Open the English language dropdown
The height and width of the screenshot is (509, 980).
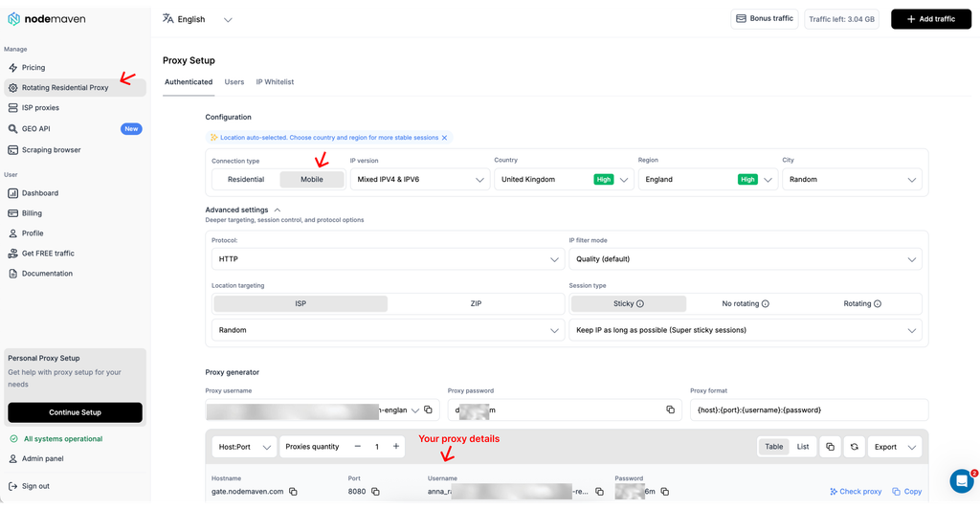click(197, 19)
